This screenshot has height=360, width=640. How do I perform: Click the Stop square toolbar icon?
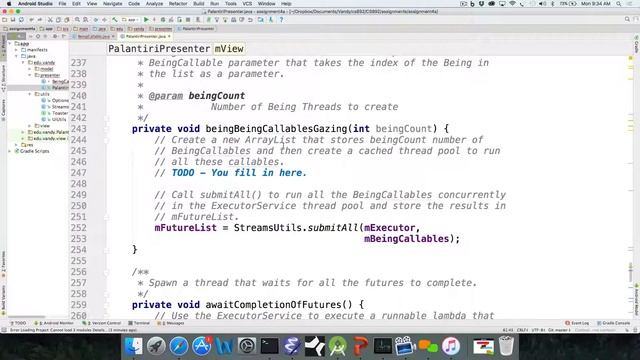point(188,20)
